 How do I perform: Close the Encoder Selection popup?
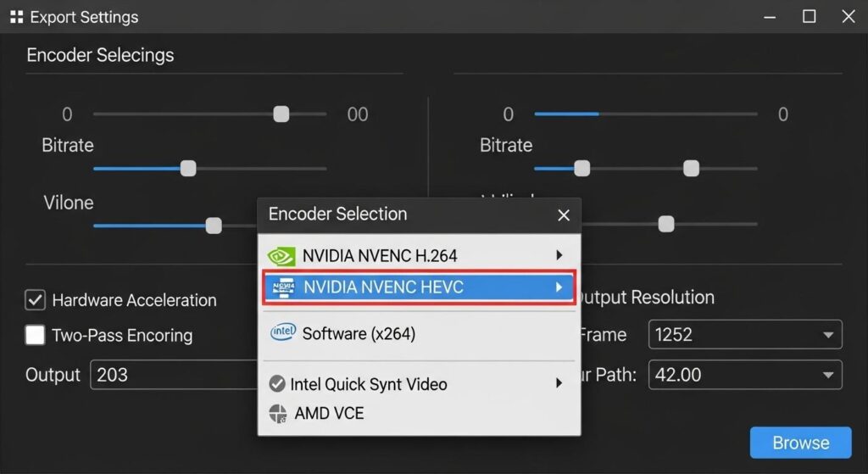point(564,215)
